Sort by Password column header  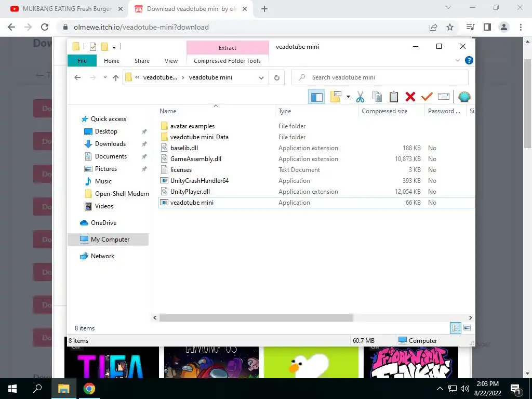[x=445, y=111]
